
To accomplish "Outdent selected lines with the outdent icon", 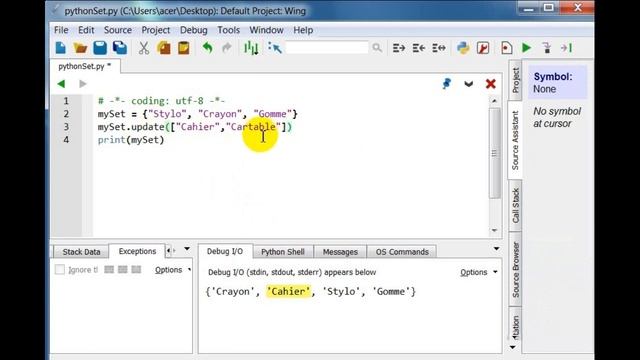I will coord(419,48).
